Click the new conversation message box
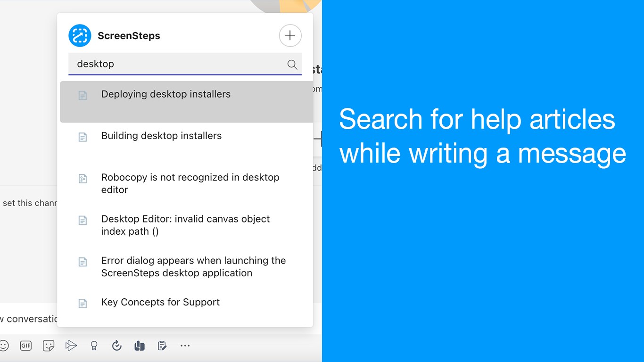The width and height of the screenshot is (644, 362). point(29,319)
